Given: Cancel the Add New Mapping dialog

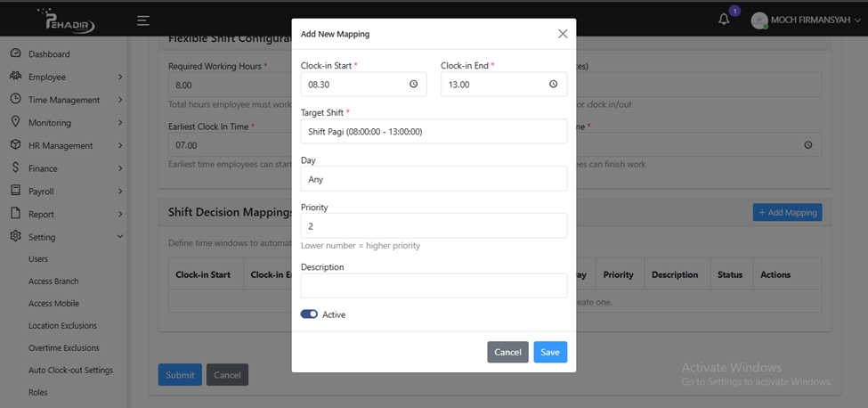Looking at the screenshot, I should [x=507, y=352].
